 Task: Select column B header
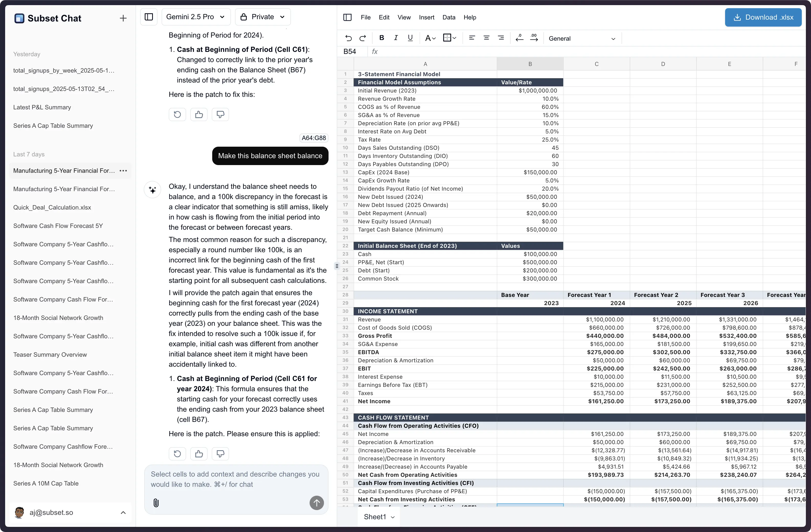pyautogui.click(x=530, y=64)
